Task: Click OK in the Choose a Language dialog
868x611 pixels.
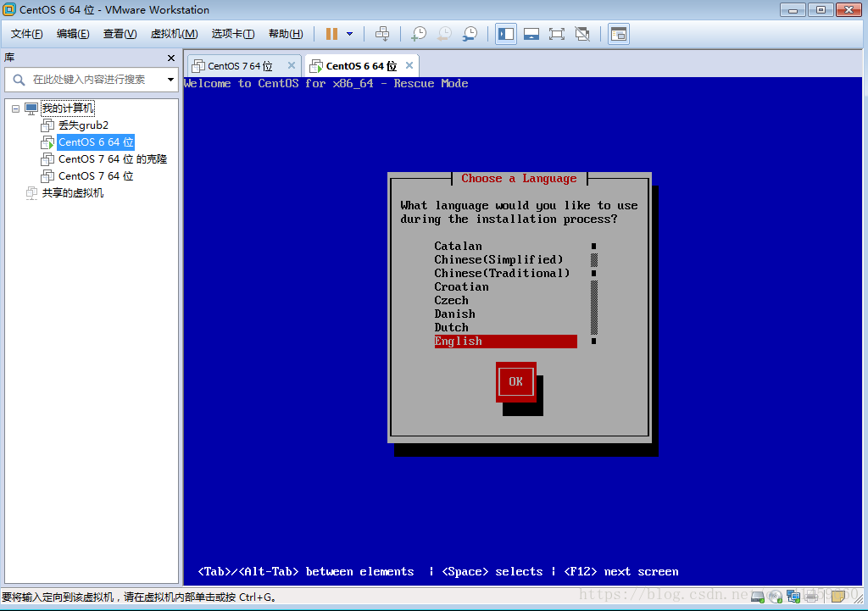Action: (516, 382)
